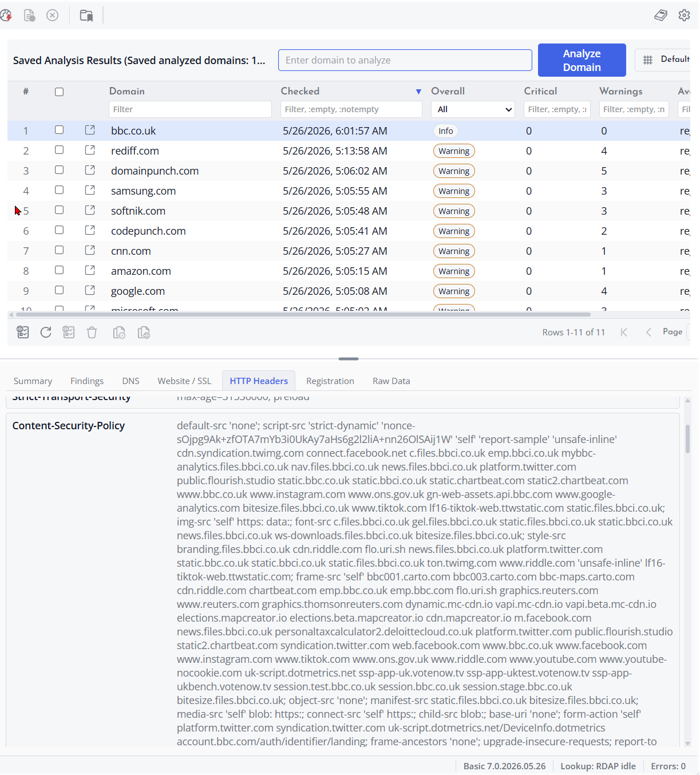Open google.com external link icon

(x=90, y=290)
